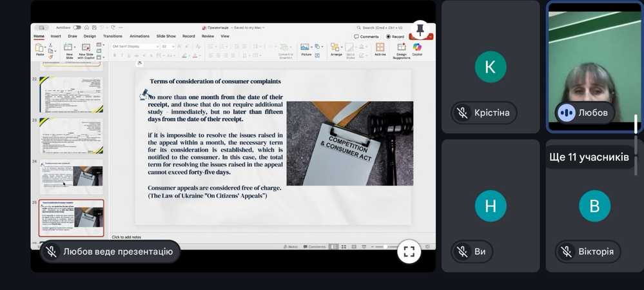Click the Picture icon in the ribbon
The height and width of the screenshot is (290, 644).
(306, 48)
